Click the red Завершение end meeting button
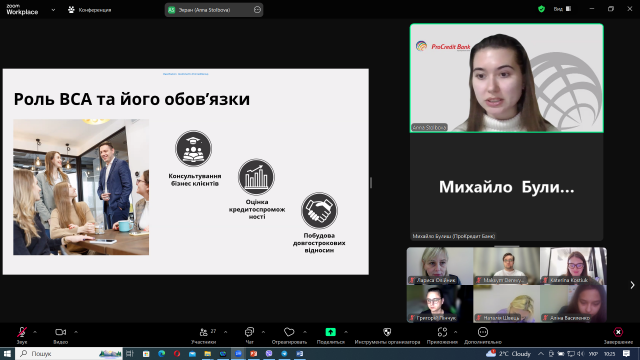This screenshot has height=360, width=640. pyautogui.click(x=618, y=335)
